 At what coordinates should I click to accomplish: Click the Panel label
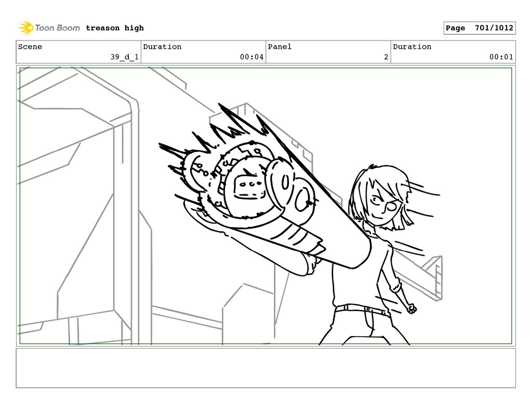point(280,46)
